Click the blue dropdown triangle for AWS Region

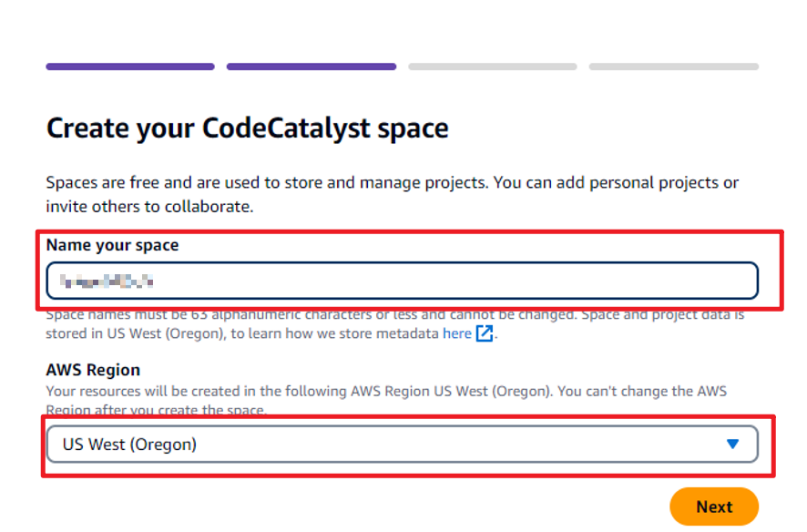coord(732,445)
